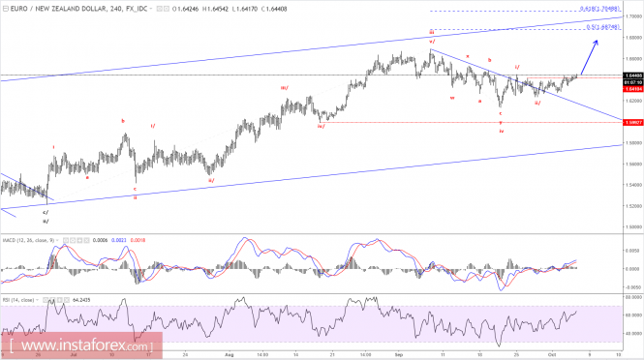644x360 pixels.
Task: Click the second icon right of FX_IDC title
Action: [x=167, y=9]
